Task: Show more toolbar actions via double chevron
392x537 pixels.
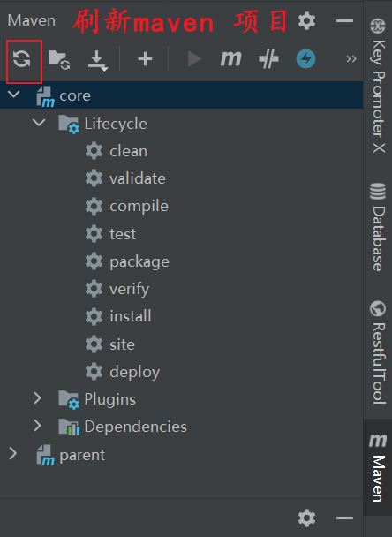Action: pos(351,59)
